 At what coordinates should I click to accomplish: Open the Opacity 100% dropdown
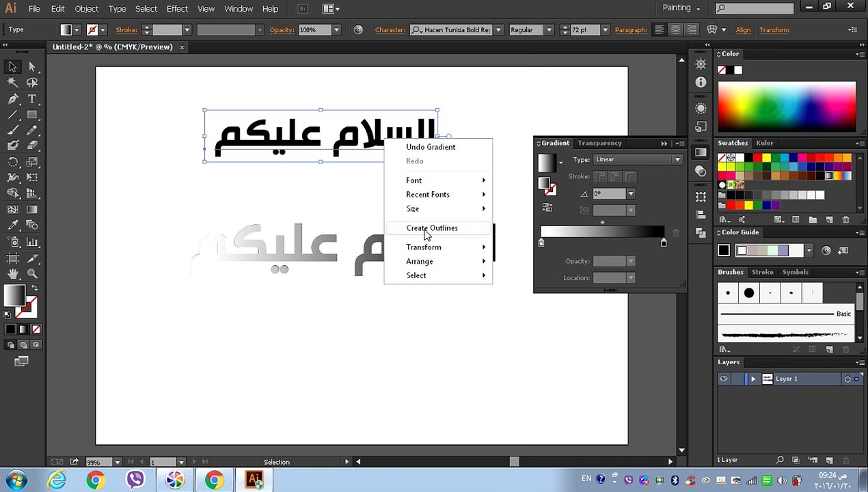click(336, 30)
